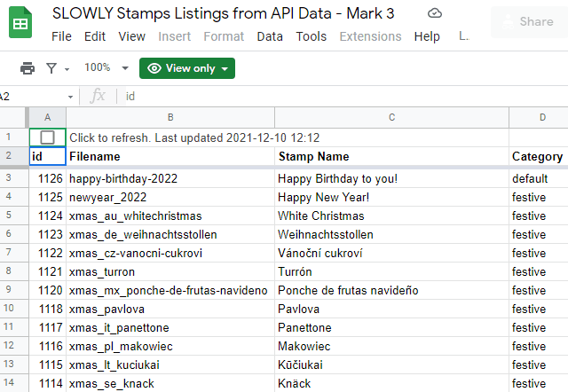Viewport: 568px width, 392px height.
Task: Select the 'default' category cell
Action: (x=539, y=178)
